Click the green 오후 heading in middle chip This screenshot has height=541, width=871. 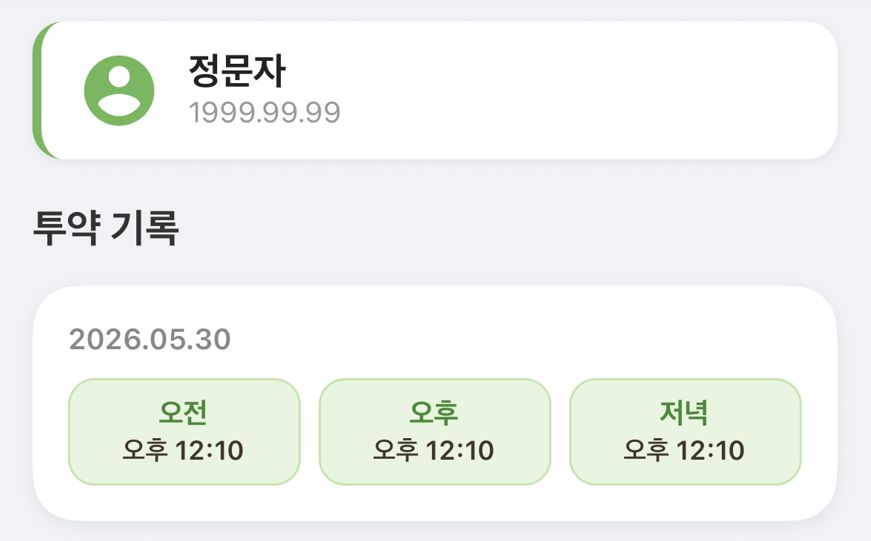click(x=434, y=412)
